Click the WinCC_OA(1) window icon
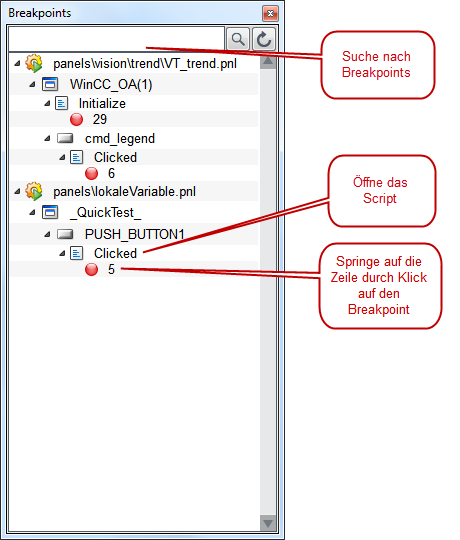 50,84
